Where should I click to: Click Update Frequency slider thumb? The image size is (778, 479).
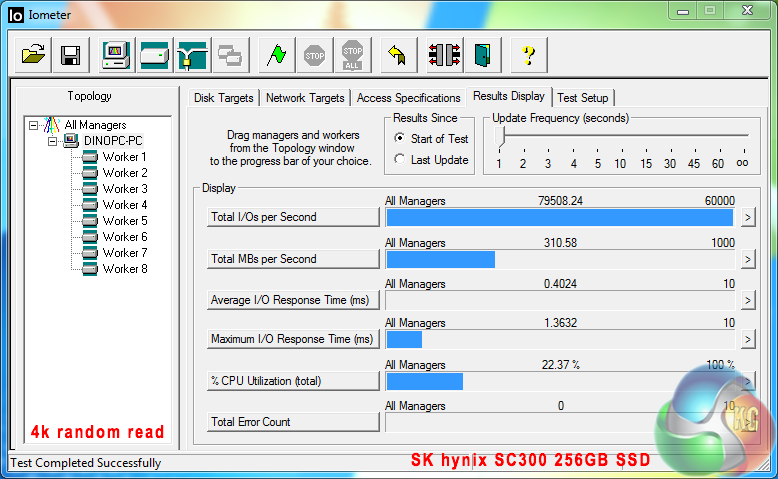[500, 137]
